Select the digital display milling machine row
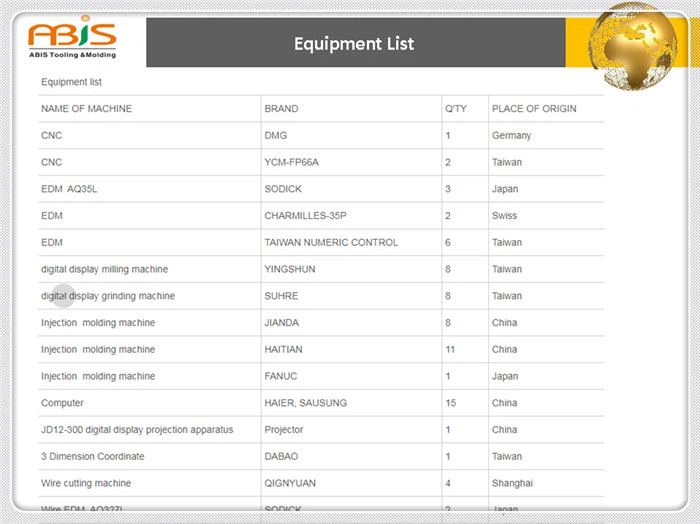Image resolution: width=700 pixels, height=524 pixels. [104, 269]
